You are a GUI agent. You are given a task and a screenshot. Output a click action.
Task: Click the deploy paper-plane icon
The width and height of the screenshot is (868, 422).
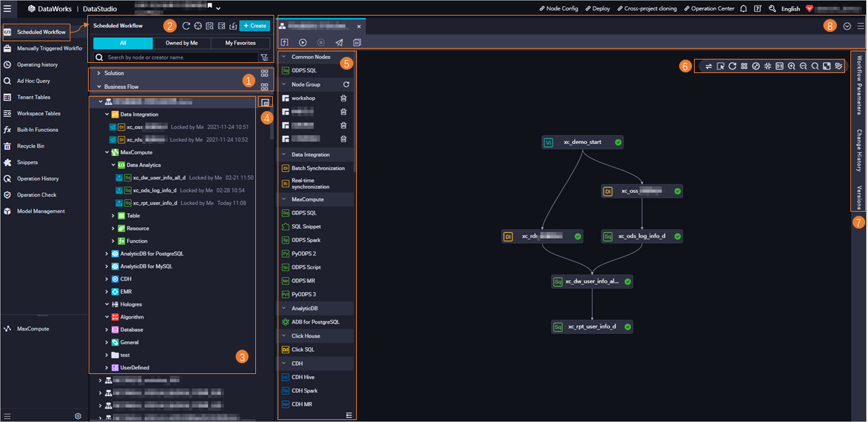[x=339, y=43]
